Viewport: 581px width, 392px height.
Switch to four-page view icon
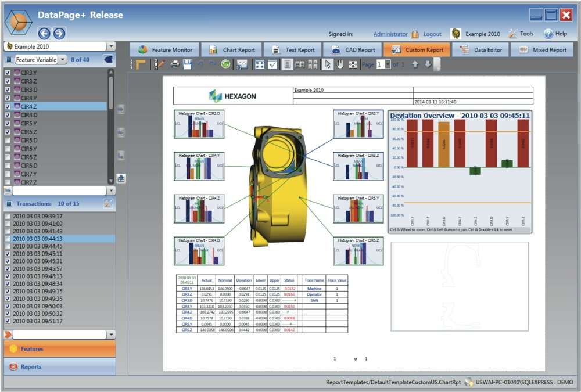(313, 64)
